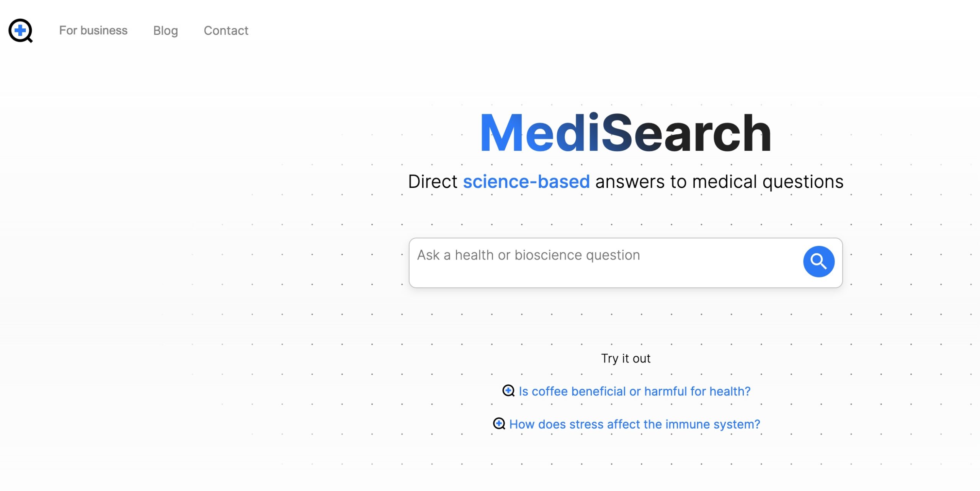Click the dark "arch" letters of the title
The height and width of the screenshot is (491, 980).
point(720,134)
